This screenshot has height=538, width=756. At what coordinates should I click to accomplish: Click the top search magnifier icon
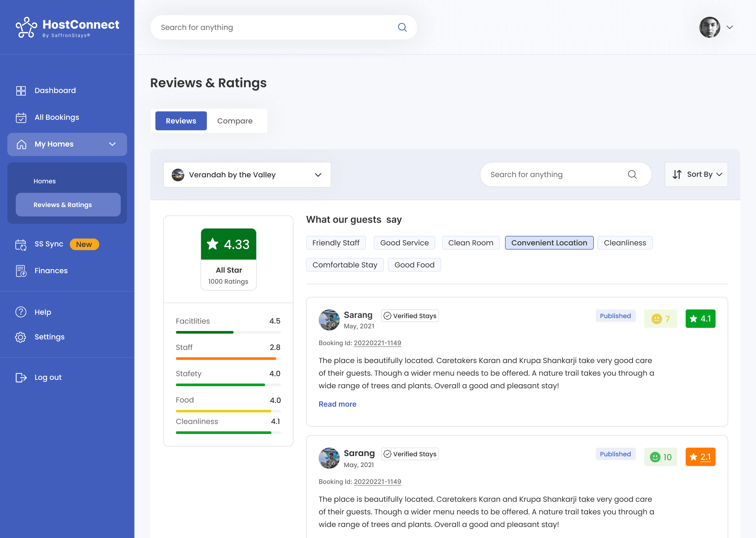click(x=402, y=27)
